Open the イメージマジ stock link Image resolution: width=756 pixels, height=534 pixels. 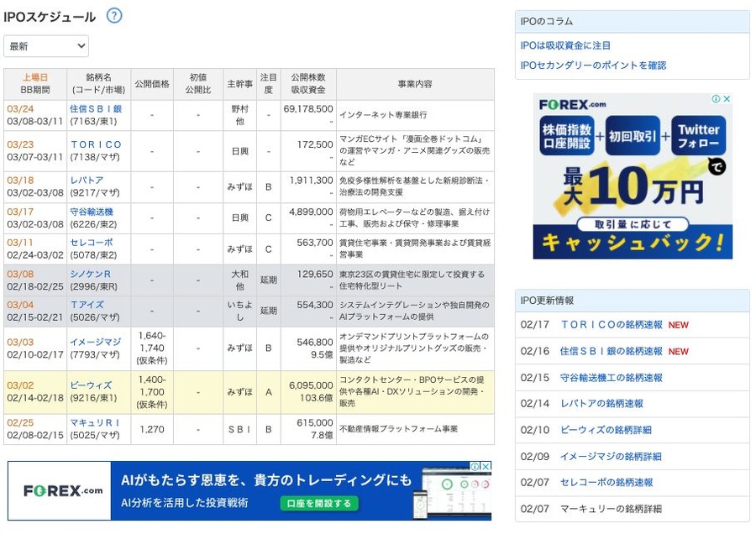point(96,343)
